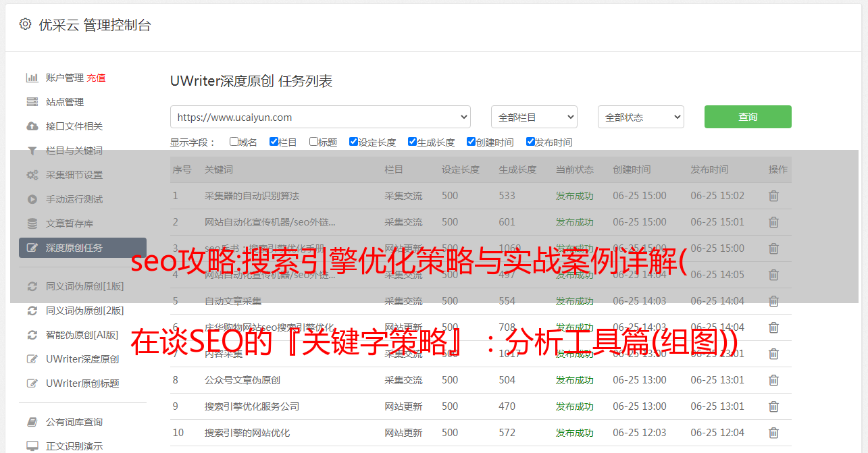Viewport: 868px width, 453px height.
Task: Uncheck the 栏目 field checkbox
Action: (274, 142)
